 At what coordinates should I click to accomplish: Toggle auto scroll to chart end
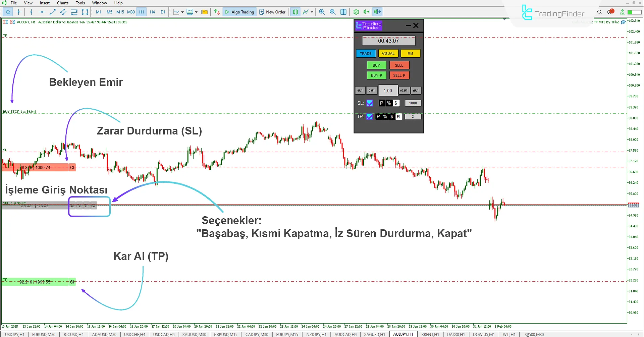click(366, 12)
